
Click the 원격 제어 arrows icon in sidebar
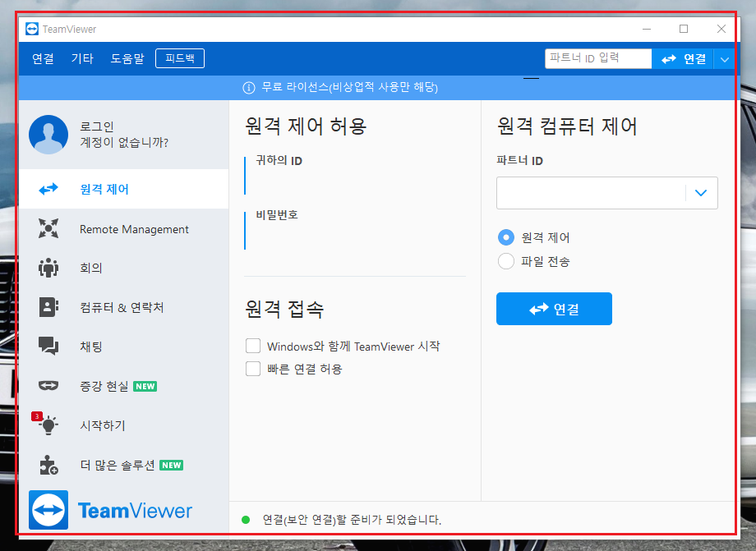tap(48, 189)
